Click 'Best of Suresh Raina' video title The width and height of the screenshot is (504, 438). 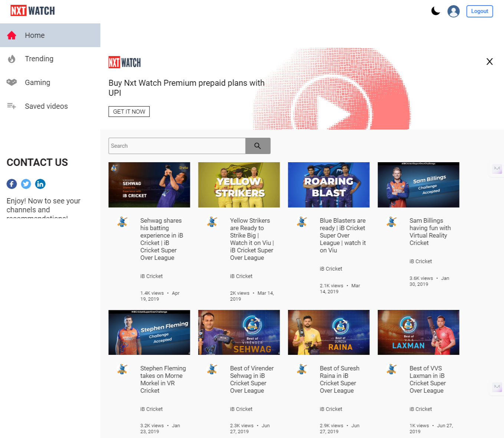point(340,379)
